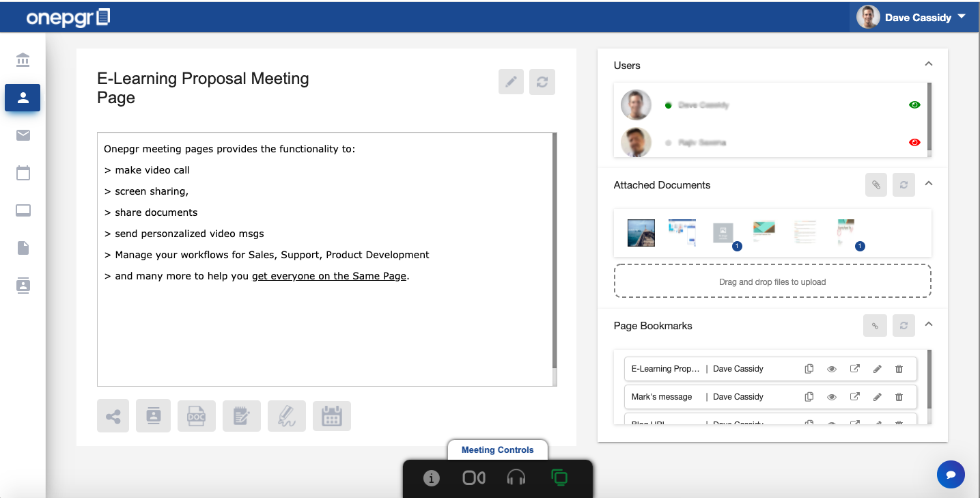Select the share icon below the editor
980x498 pixels.
pyautogui.click(x=113, y=415)
